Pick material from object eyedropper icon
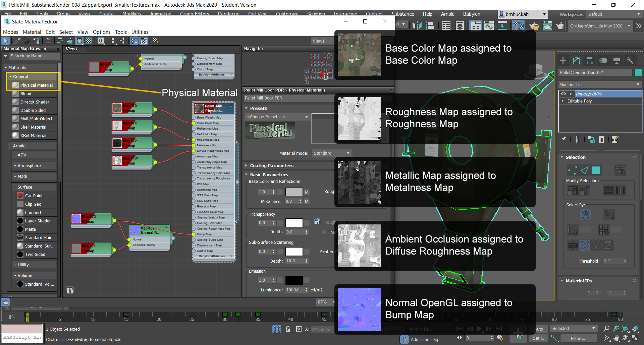 pos(17,41)
